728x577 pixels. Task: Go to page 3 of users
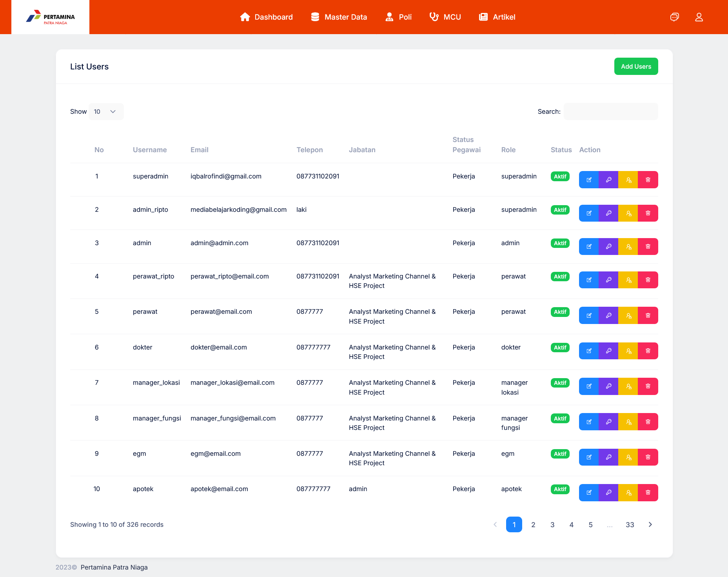click(552, 524)
